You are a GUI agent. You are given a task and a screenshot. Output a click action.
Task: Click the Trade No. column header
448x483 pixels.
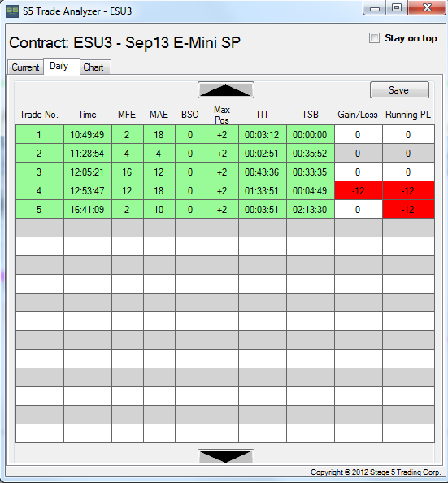coord(39,115)
